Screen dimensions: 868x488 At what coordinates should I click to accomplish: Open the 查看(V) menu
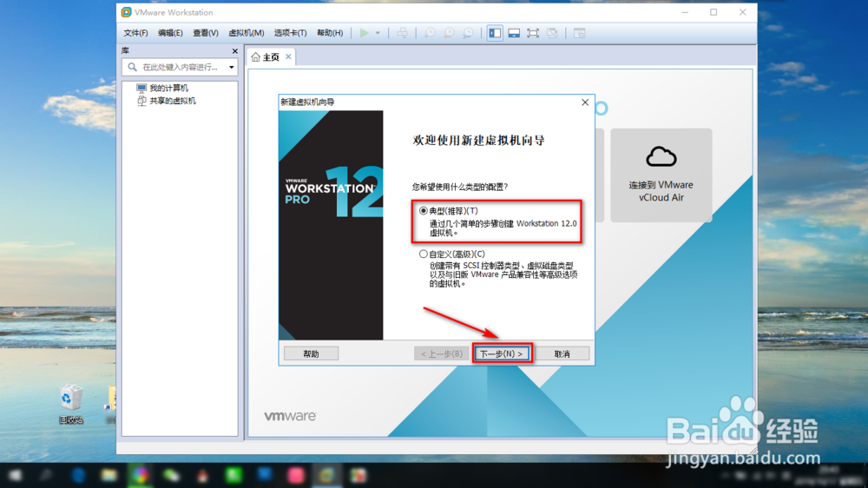coord(206,33)
